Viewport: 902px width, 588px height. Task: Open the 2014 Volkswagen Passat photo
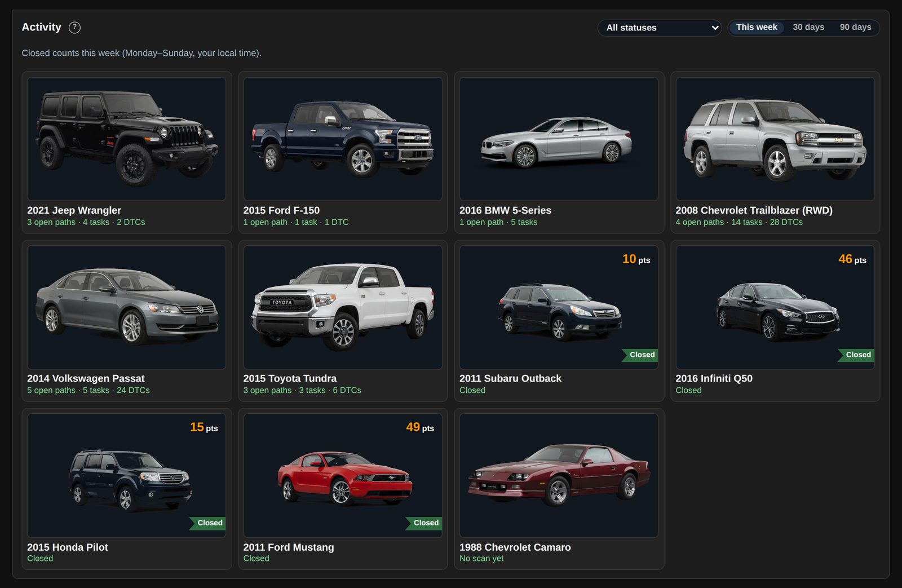pyautogui.click(x=126, y=307)
